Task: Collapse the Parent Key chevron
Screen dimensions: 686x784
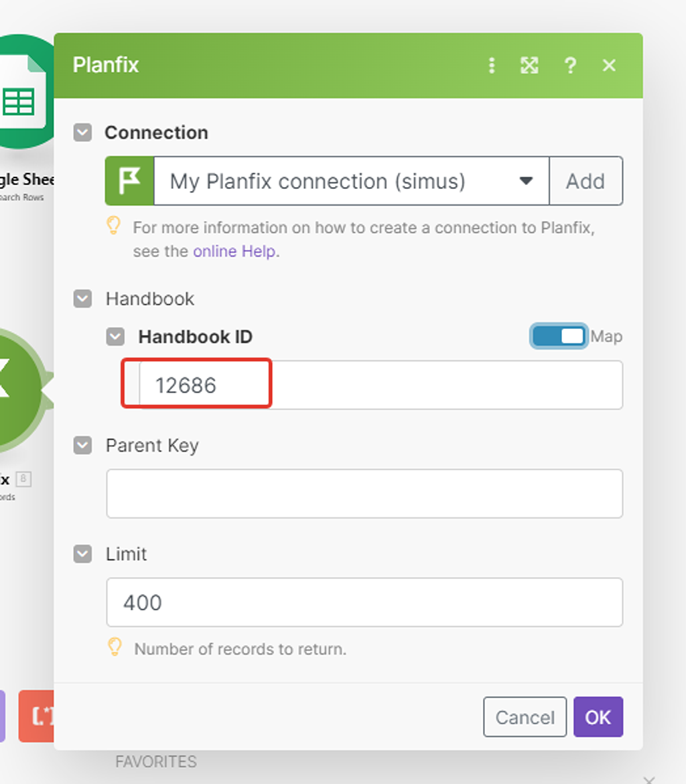Action: point(82,445)
